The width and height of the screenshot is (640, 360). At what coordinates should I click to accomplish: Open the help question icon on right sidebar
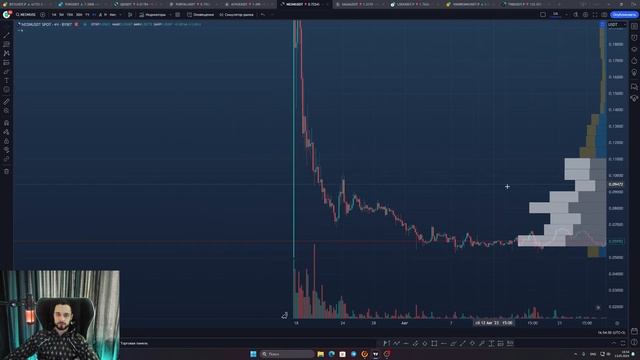pos(634,342)
